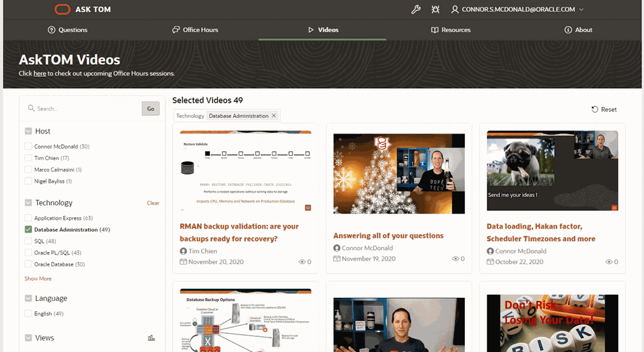Image resolution: width=644 pixels, height=352 pixels.
Task: Open the pug dog video thumbnail
Action: click(552, 171)
